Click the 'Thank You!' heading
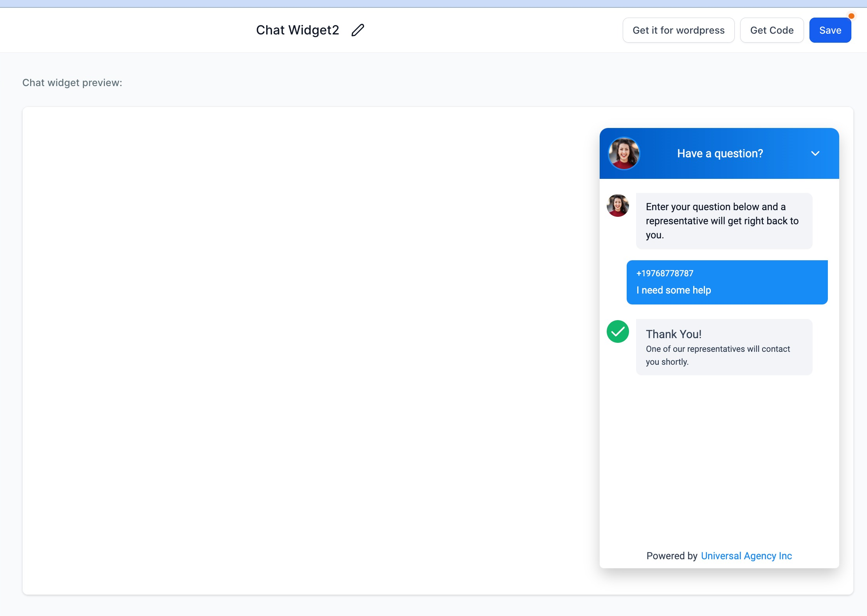This screenshot has width=867, height=616. pos(673,334)
